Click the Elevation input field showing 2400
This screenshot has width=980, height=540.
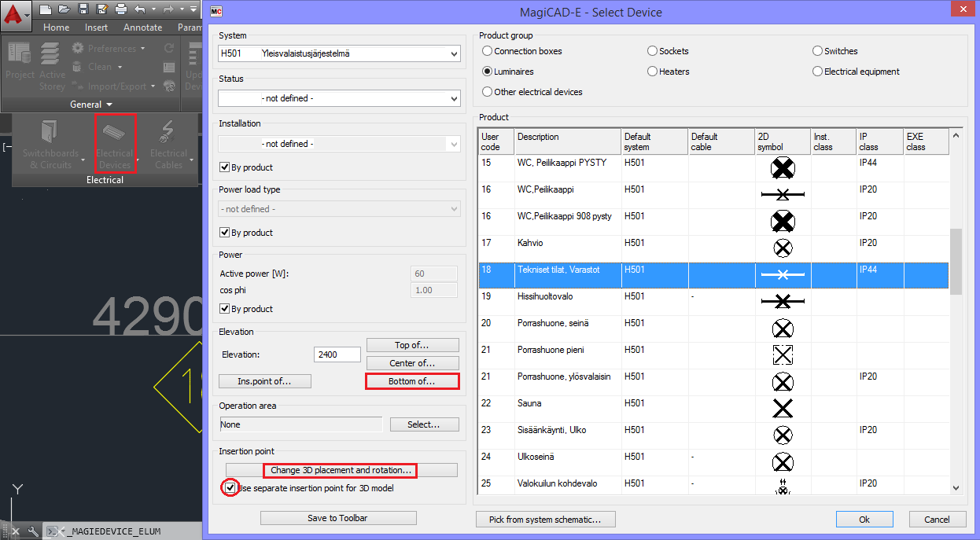(337, 354)
